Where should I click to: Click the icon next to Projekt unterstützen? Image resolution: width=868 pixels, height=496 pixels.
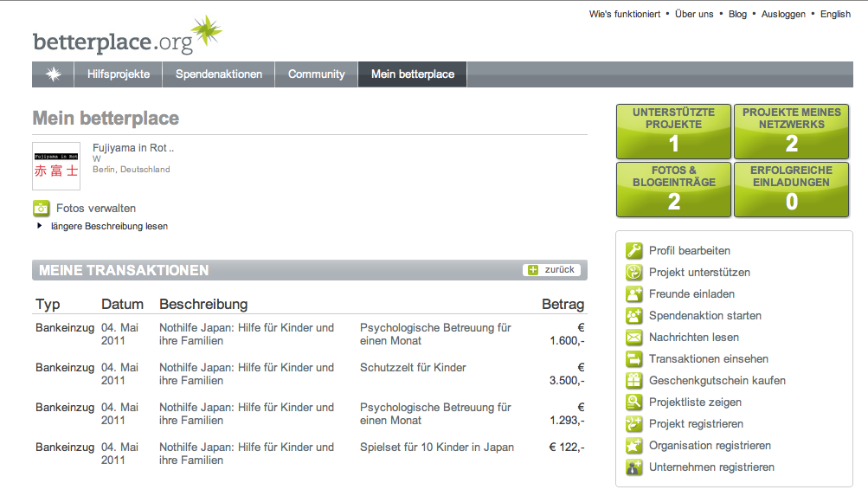[x=633, y=273]
